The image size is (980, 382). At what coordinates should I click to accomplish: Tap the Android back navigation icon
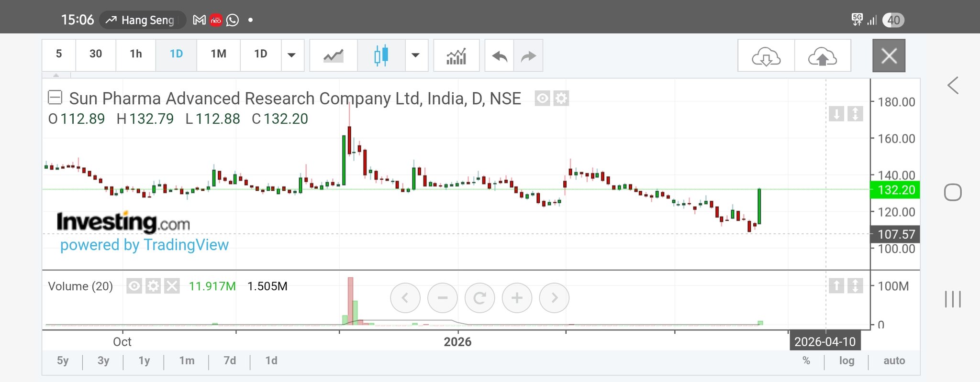[x=953, y=86]
